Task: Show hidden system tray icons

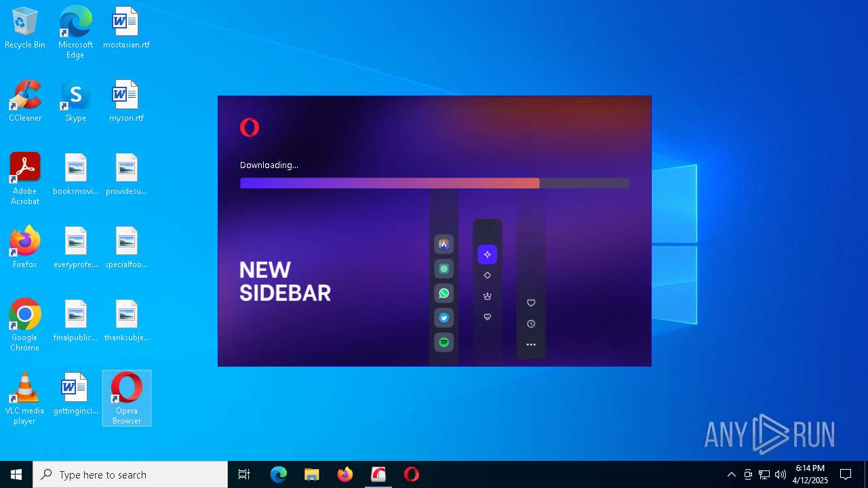Action: click(x=731, y=474)
